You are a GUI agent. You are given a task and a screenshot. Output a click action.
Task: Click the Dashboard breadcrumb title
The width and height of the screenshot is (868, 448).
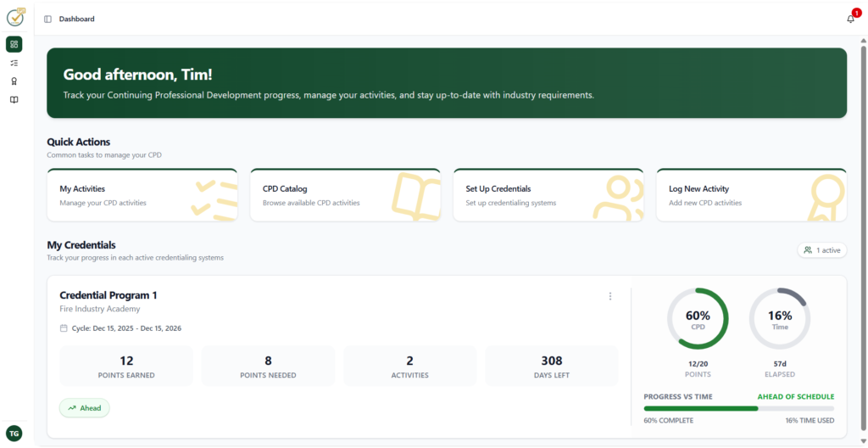point(77,19)
